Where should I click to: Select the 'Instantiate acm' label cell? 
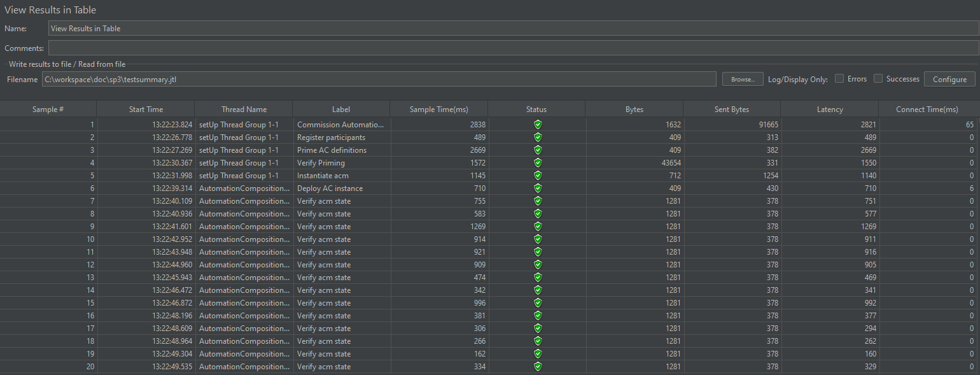click(x=341, y=176)
